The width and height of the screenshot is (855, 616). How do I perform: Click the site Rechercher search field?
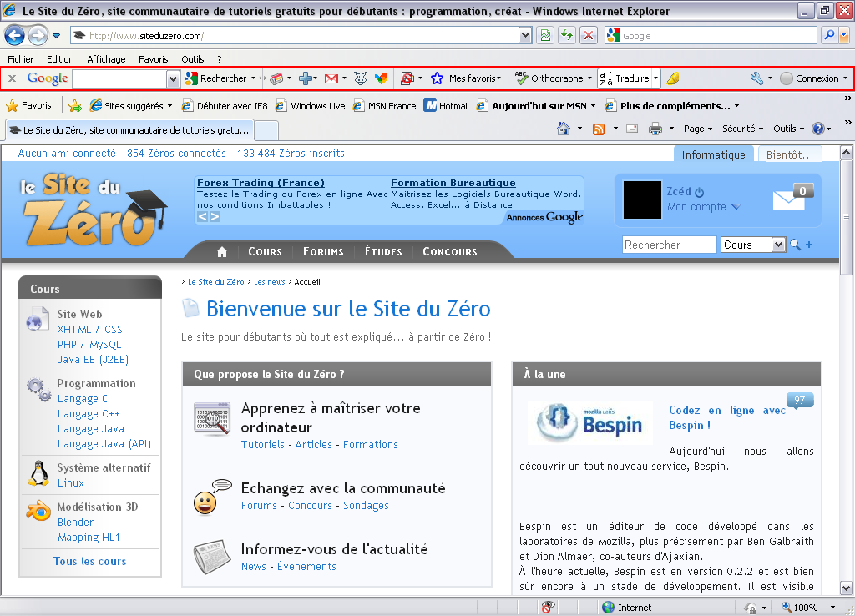[669, 245]
